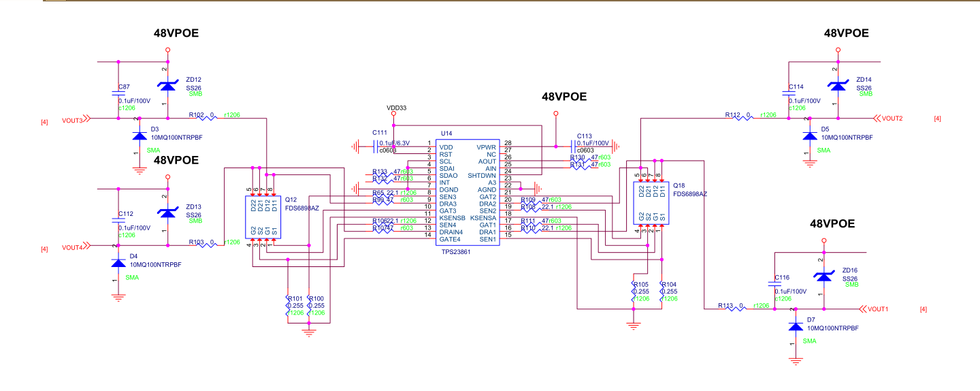Click the VOUT4 off-page connector
This screenshot has height=391, width=980.
[x=76, y=247]
